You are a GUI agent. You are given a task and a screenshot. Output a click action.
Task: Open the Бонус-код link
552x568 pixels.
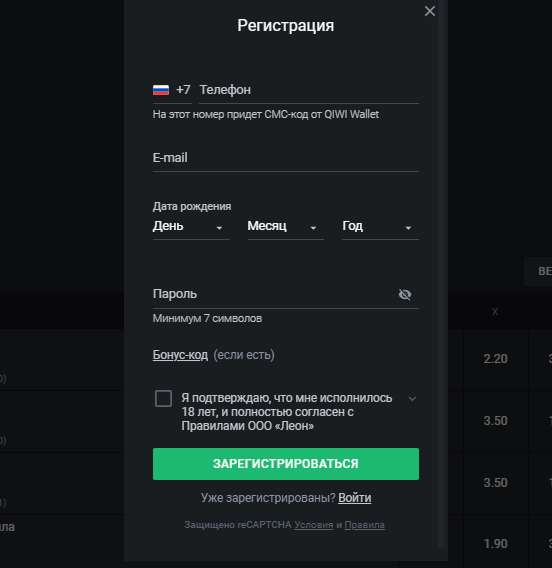click(180, 355)
